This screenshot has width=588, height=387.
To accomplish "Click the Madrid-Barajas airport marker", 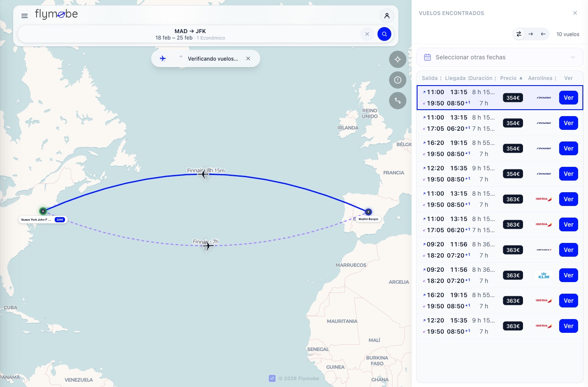I will 368,212.
